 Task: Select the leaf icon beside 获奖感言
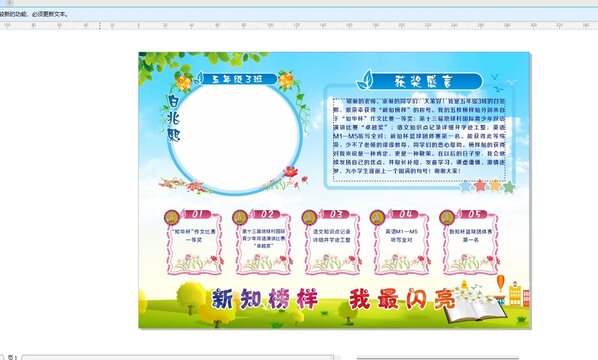click(365, 80)
